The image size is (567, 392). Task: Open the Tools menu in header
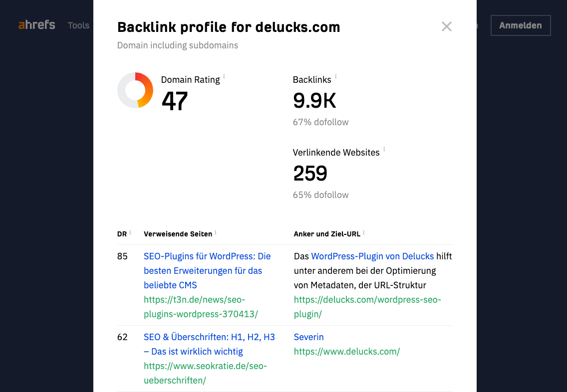tap(78, 25)
